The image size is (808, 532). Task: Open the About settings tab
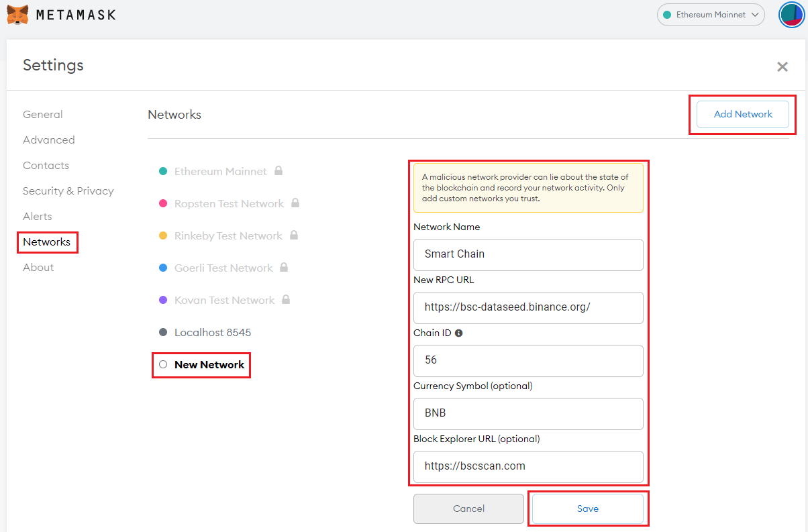point(38,268)
